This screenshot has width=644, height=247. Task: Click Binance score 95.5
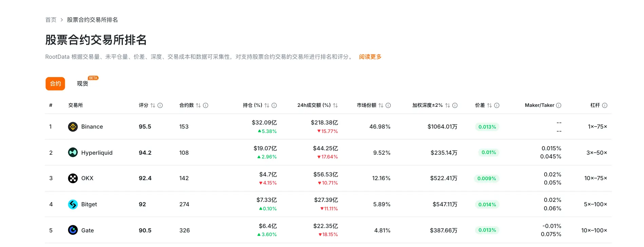[x=145, y=127]
